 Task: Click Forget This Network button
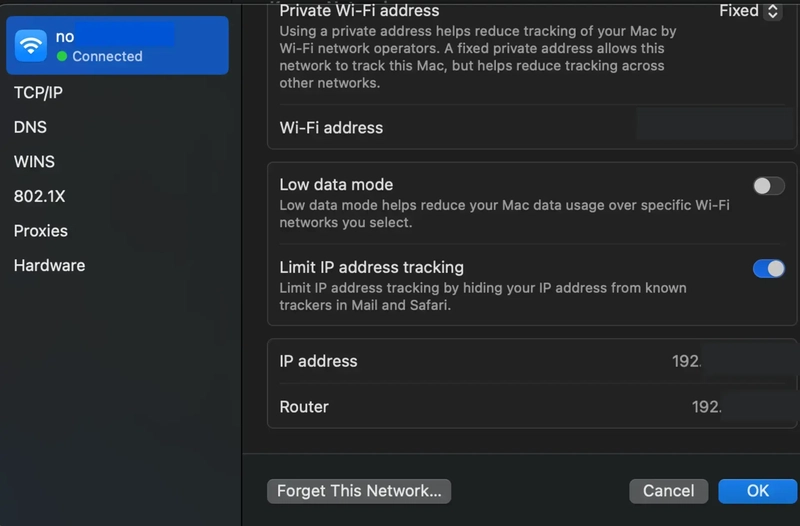click(x=359, y=491)
